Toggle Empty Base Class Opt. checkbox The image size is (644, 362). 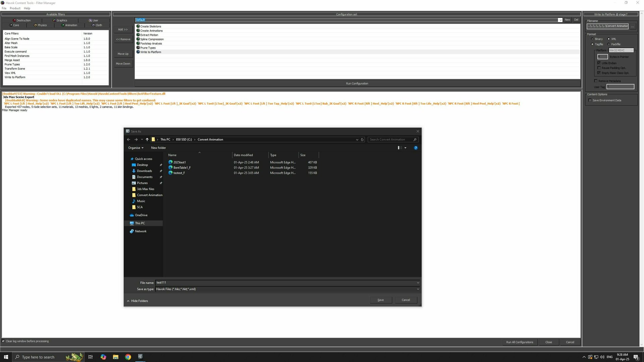(x=599, y=73)
